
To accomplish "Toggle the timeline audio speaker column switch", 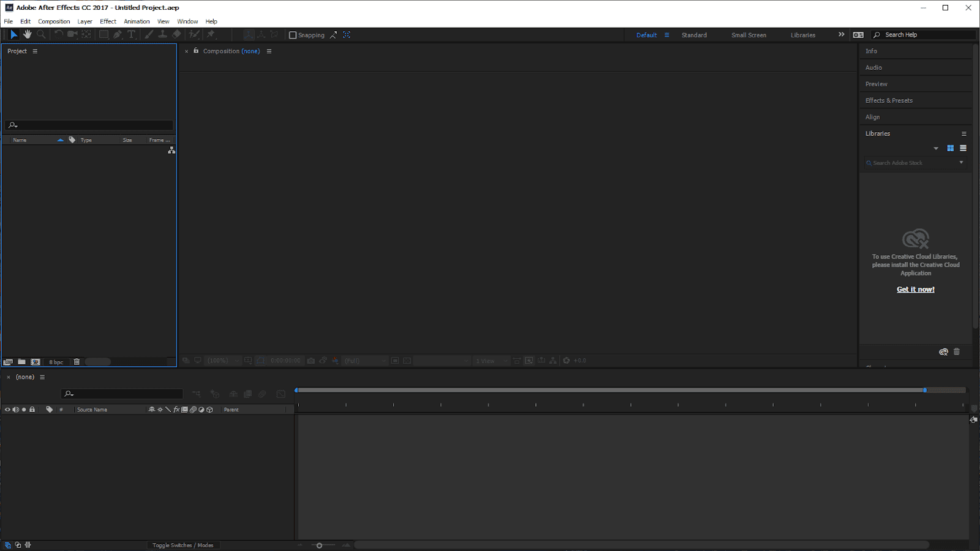I will tap(15, 410).
